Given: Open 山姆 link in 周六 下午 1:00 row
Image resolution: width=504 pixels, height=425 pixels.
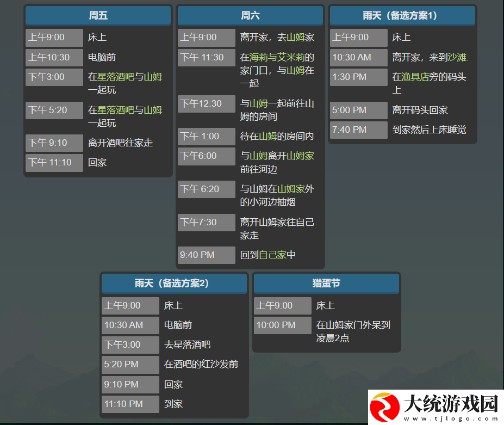Looking at the screenshot, I should (x=267, y=136).
